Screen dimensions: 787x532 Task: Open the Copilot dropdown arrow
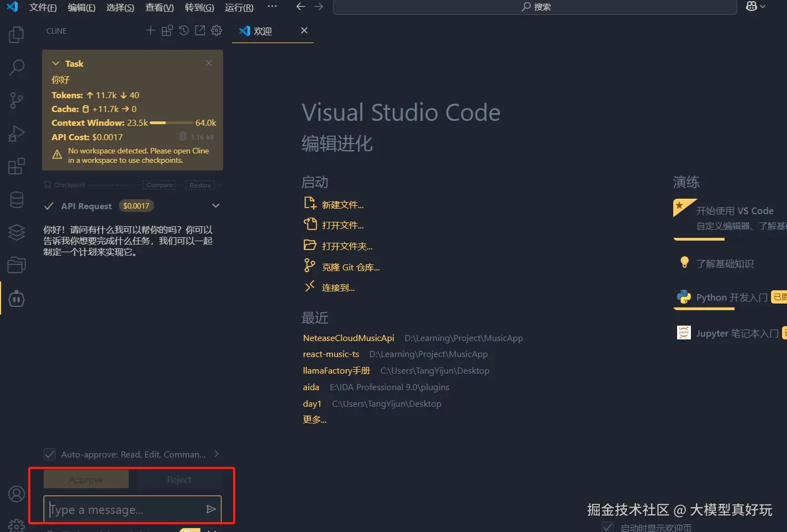pyautogui.click(x=763, y=7)
